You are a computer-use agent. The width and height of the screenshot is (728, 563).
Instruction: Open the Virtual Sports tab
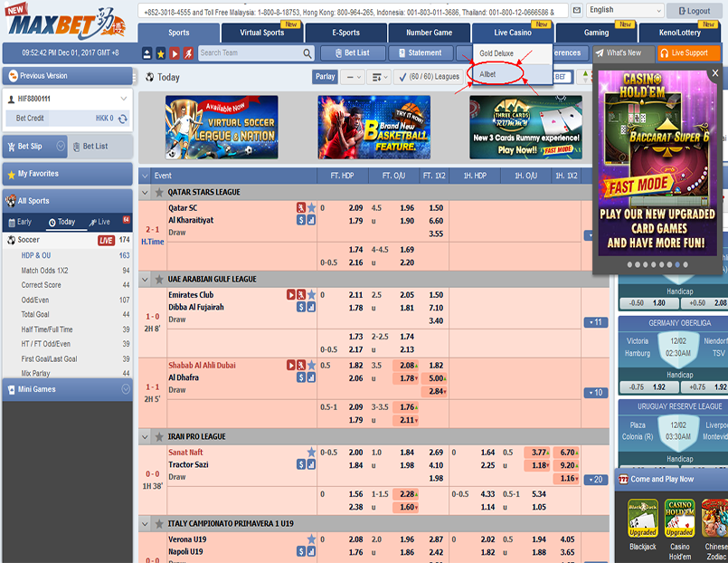click(x=261, y=33)
